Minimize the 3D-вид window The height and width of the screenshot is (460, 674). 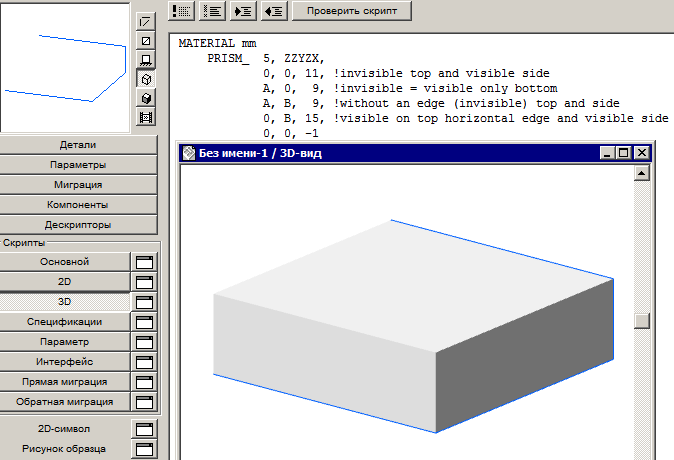pos(607,153)
